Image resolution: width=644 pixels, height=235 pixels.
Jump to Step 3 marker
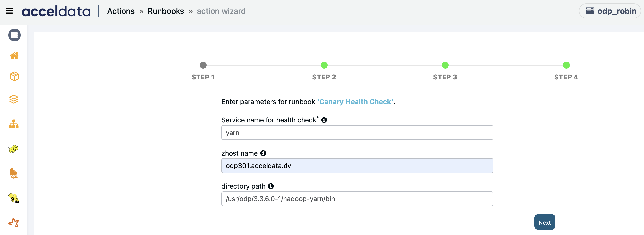pos(445,65)
